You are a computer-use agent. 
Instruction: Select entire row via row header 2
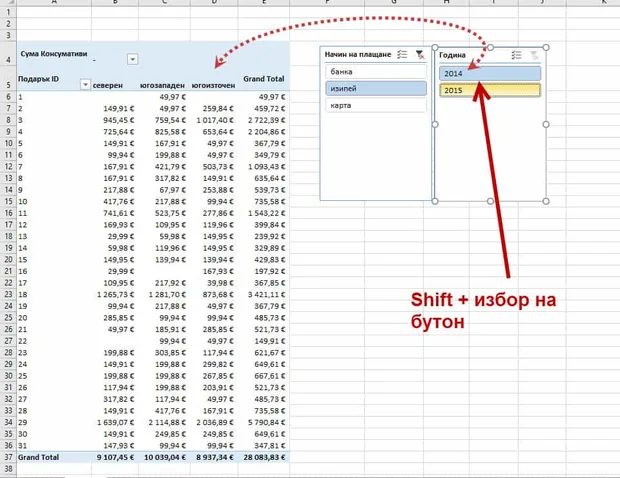pyautogui.click(x=8, y=24)
